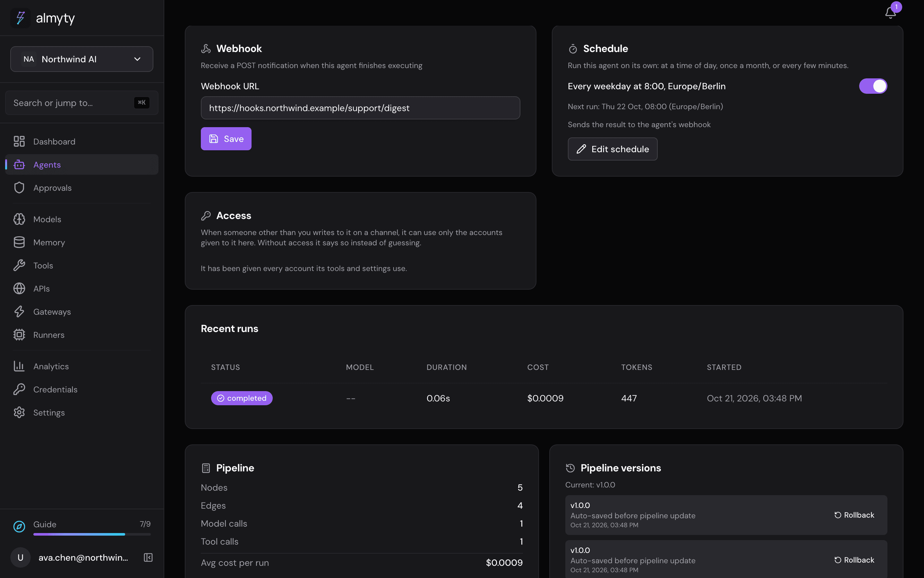This screenshot has height=578, width=924.
Task: Open the Approvals section
Action: pos(82,188)
